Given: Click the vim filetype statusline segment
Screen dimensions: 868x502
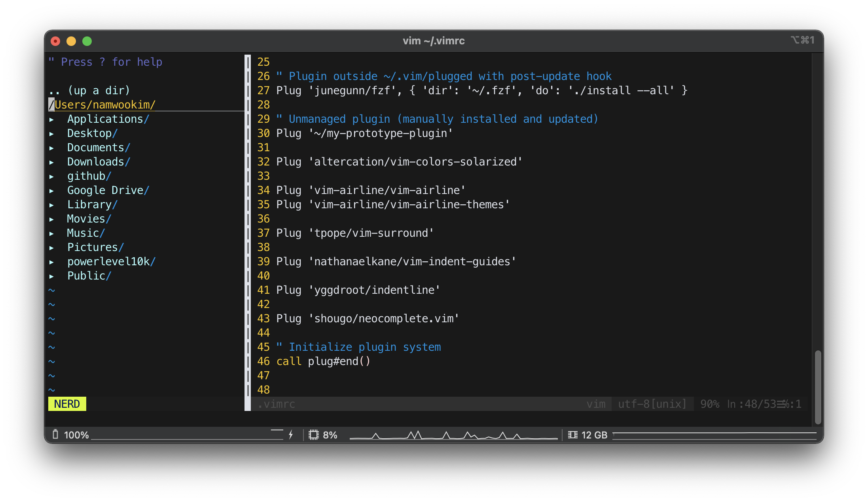Looking at the screenshot, I should pyautogui.click(x=596, y=404).
